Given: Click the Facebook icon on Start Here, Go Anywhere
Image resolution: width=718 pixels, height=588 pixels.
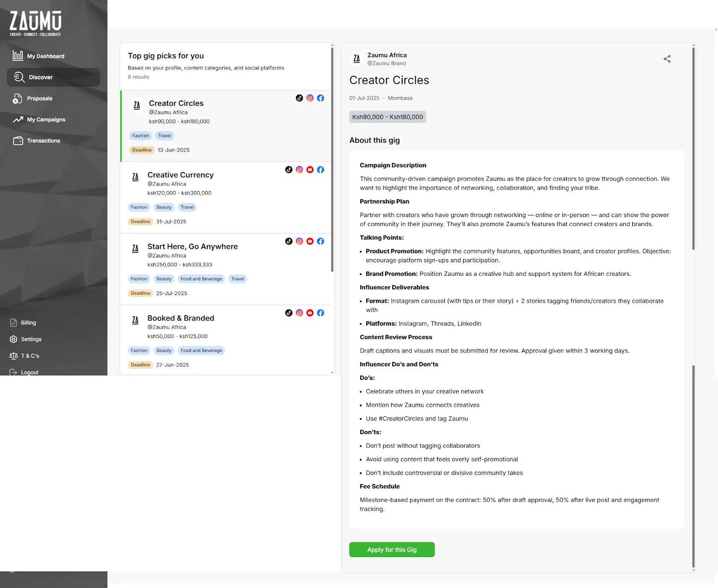Looking at the screenshot, I should 320,241.
